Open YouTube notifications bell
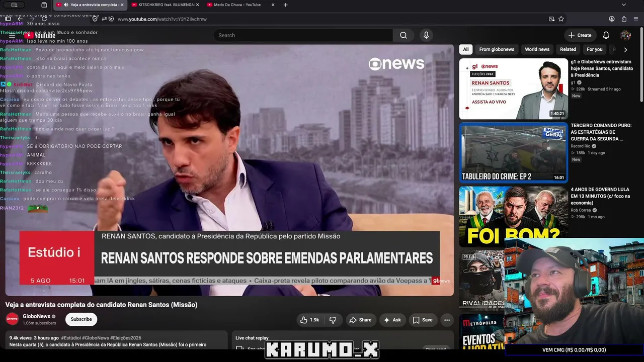 [x=606, y=35]
